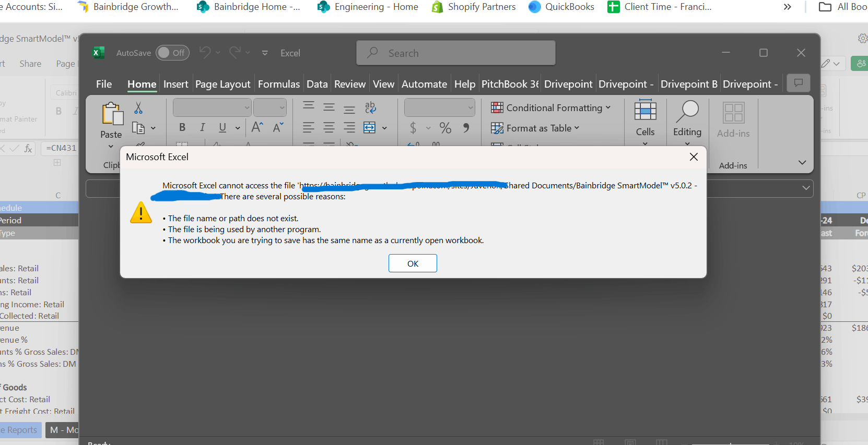Viewport: 868px width, 445px height.
Task: Click the Excel Search box
Action: pos(456,53)
